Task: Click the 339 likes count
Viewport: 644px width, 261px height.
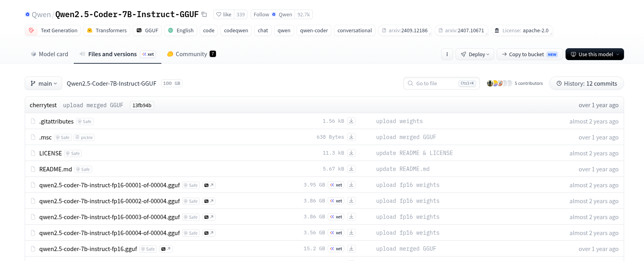Action: point(241,14)
